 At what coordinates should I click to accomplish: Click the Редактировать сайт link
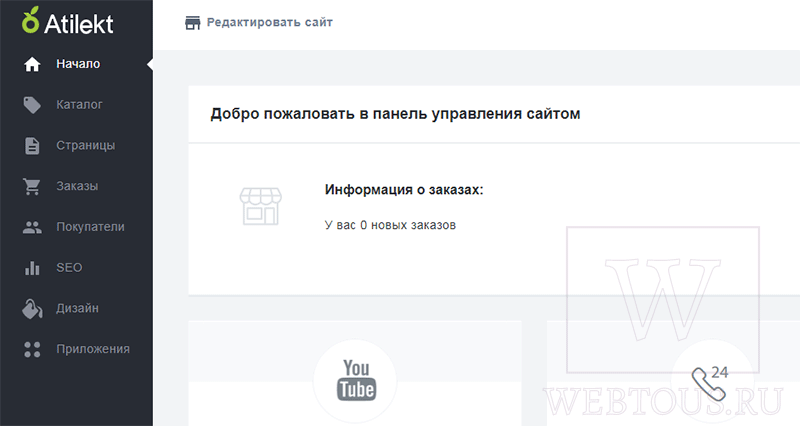[269, 22]
